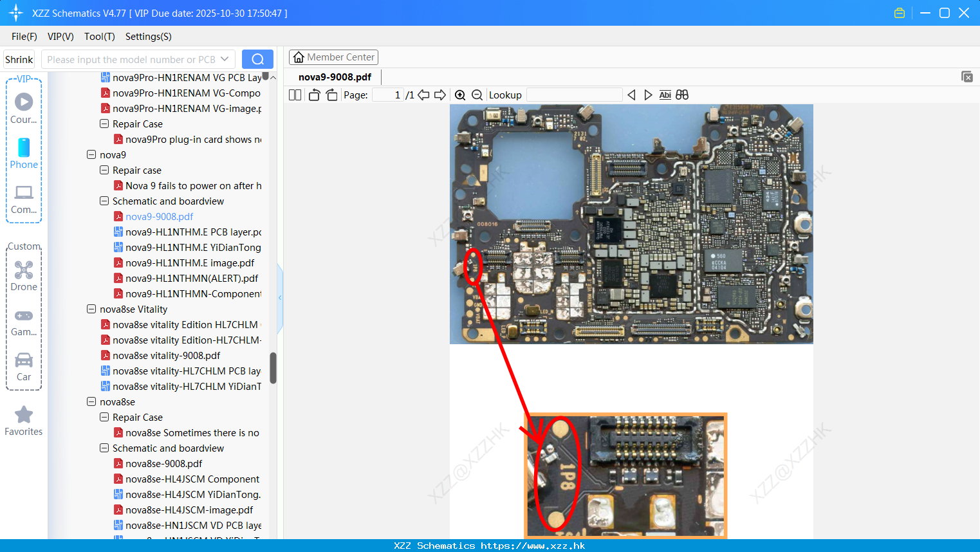Rotate page counterclockwise
Image resolution: width=980 pixels, height=552 pixels.
(314, 95)
